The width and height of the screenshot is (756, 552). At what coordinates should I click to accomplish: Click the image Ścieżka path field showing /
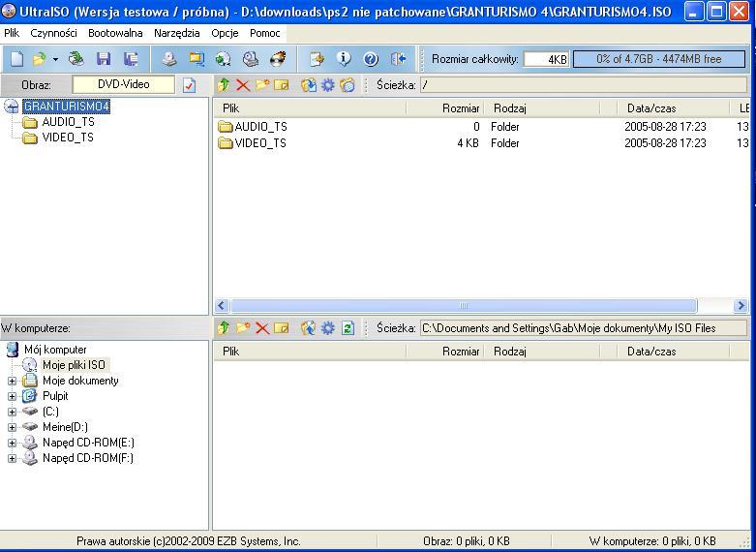coord(584,85)
